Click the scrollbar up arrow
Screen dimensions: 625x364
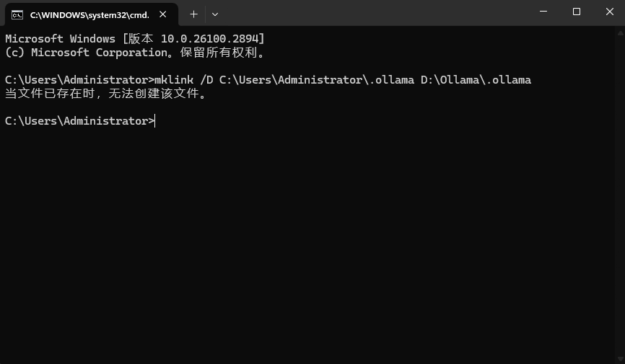620,33
